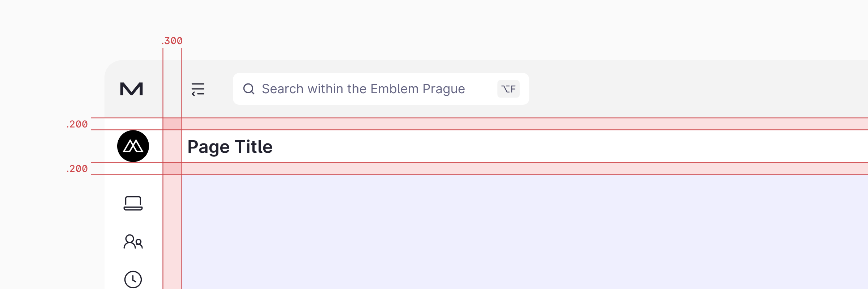The width and height of the screenshot is (868, 289).
Task: Focus the 'Search within the Emblem Prague' field
Action: 363,89
